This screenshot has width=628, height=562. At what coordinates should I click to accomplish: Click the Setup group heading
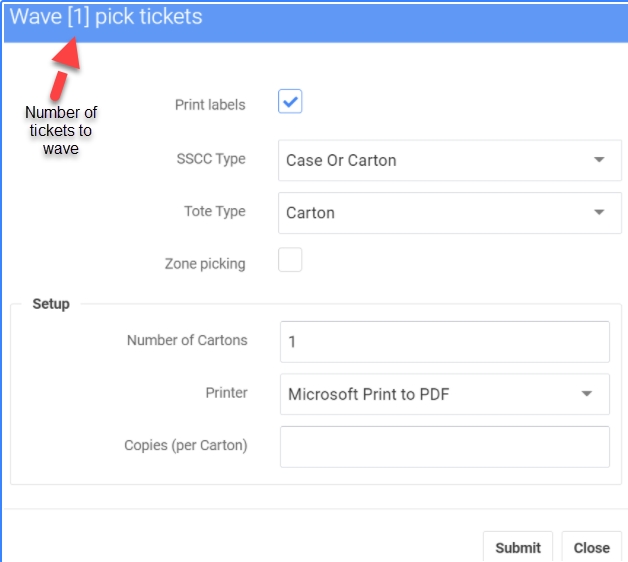51,303
